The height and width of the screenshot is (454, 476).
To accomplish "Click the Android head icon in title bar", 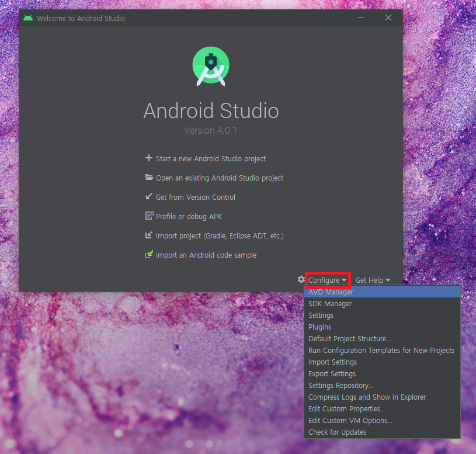I will coord(28,18).
